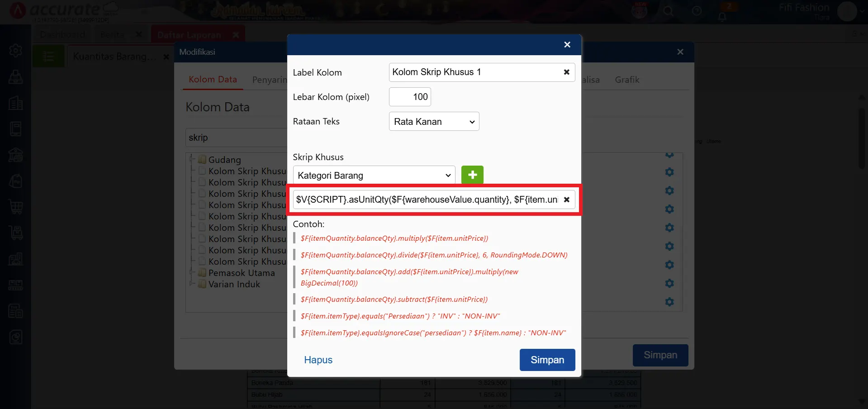Screen dimensions: 868x409
Task: Click into the skrip search field
Action: [235, 138]
